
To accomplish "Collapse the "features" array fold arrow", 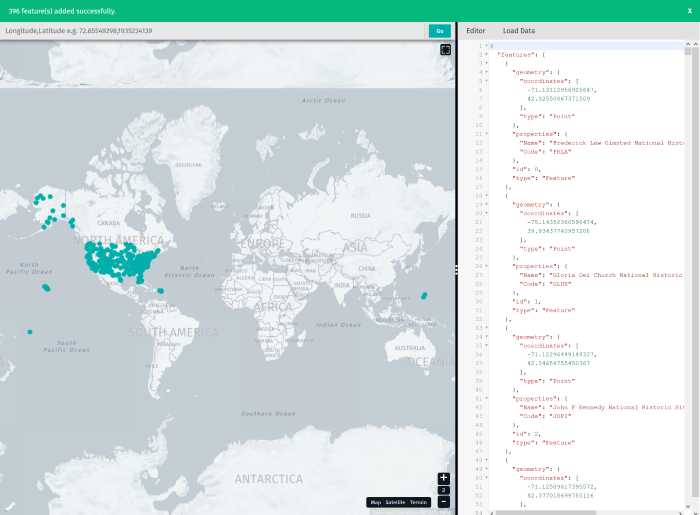I will [x=487, y=54].
